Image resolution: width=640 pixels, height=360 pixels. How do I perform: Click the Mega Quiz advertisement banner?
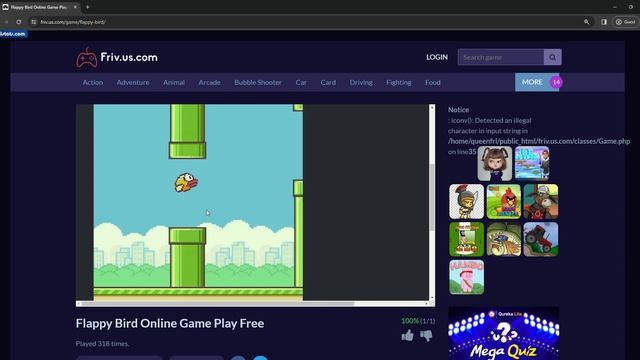click(x=504, y=333)
